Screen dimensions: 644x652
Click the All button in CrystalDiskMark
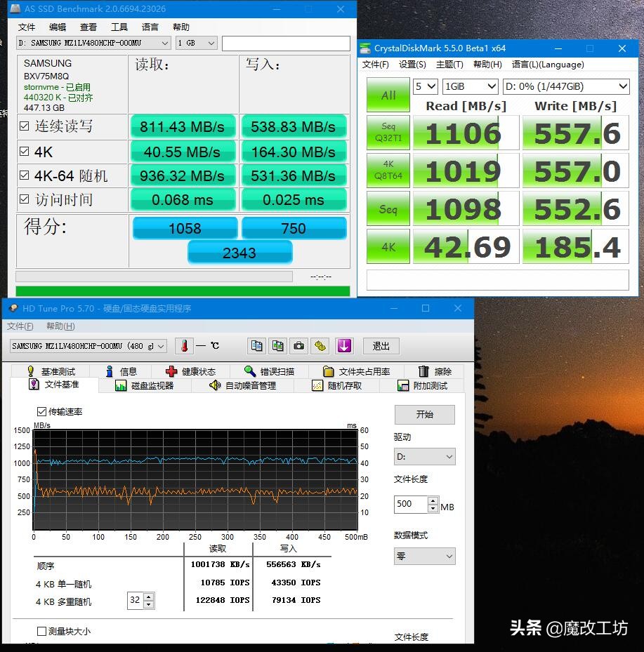[387, 93]
